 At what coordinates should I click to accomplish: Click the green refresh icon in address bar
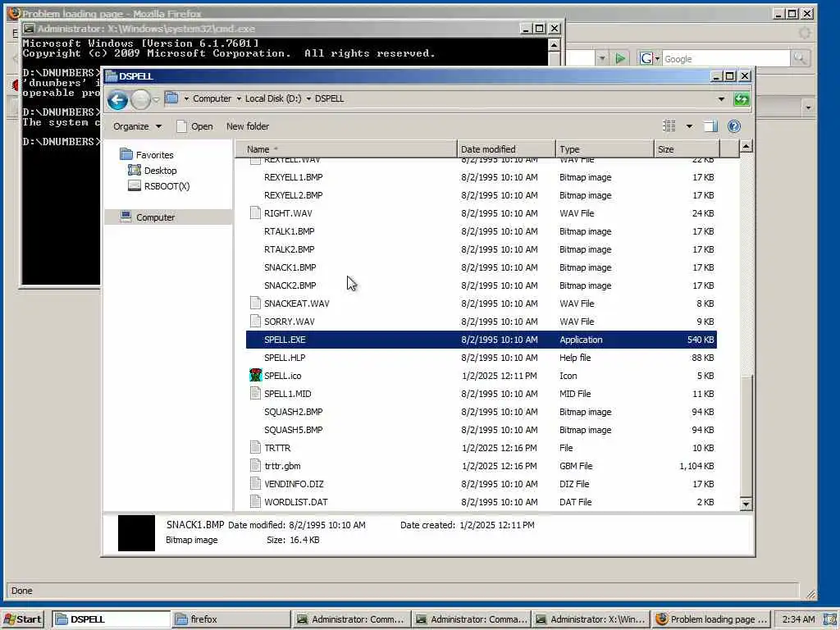coord(742,99)
